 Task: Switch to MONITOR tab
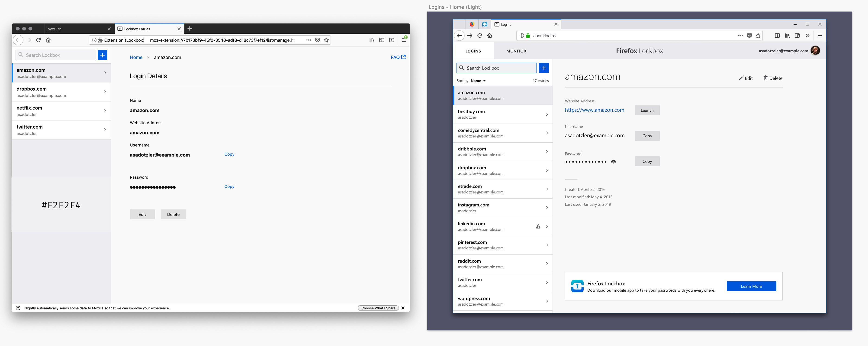[516, 51]
